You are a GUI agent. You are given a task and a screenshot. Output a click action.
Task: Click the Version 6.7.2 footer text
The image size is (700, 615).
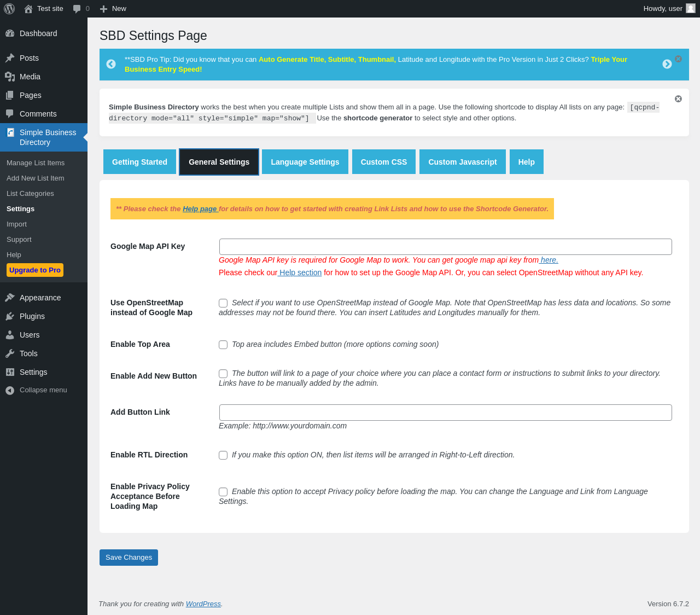pyautogui.click(x=668, y=604)
